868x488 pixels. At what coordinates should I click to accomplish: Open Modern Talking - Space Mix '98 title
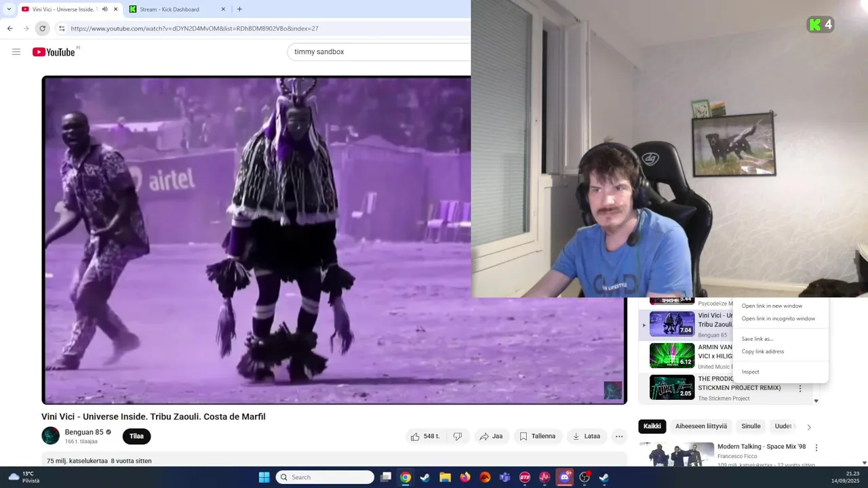(762, 447)
